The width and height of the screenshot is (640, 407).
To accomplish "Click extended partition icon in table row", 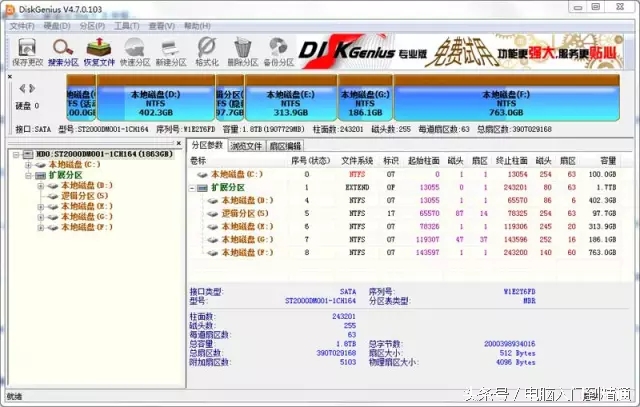I will 203,188.
